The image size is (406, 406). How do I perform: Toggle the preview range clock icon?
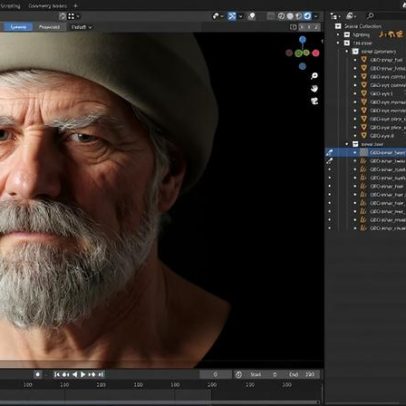point(238,375)
